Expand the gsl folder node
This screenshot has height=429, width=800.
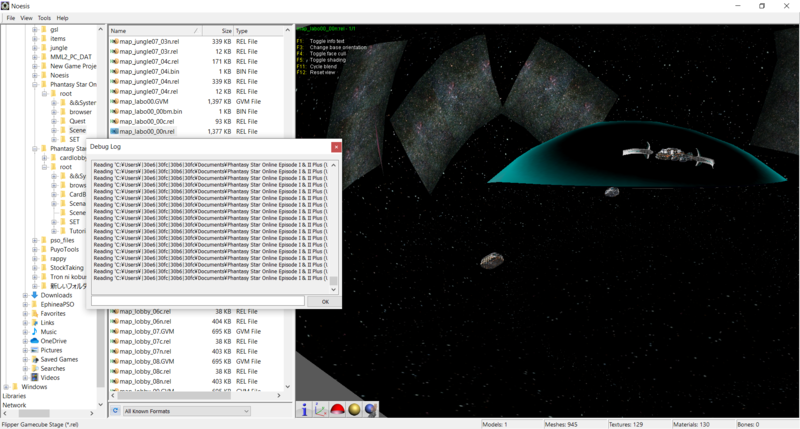tap(35, 30)
